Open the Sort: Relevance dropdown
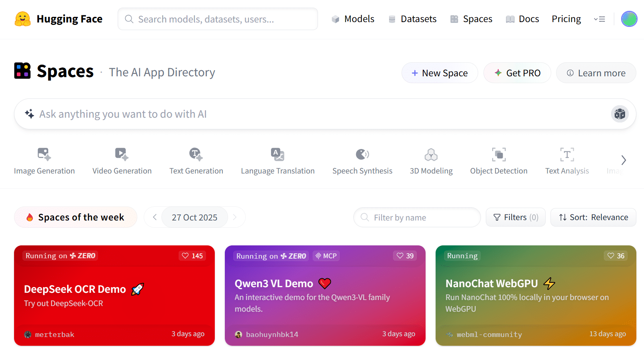Viewport: 644px width, 347px height. pyautogui.click(x=593, y=217)
